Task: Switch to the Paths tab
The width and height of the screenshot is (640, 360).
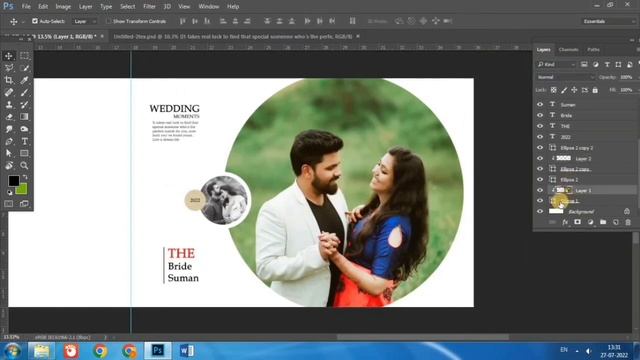Action: (593, 49)
